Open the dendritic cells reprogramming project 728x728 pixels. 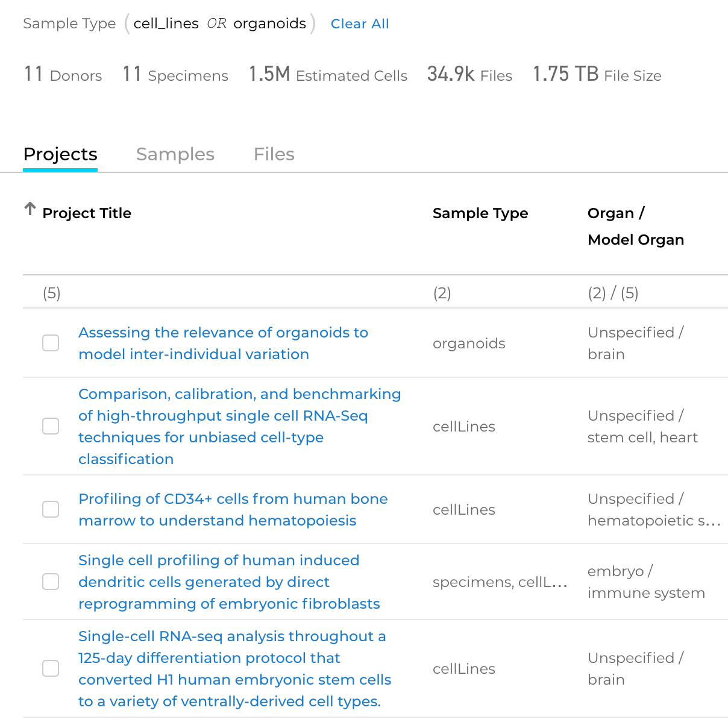[x=229, y=582]
